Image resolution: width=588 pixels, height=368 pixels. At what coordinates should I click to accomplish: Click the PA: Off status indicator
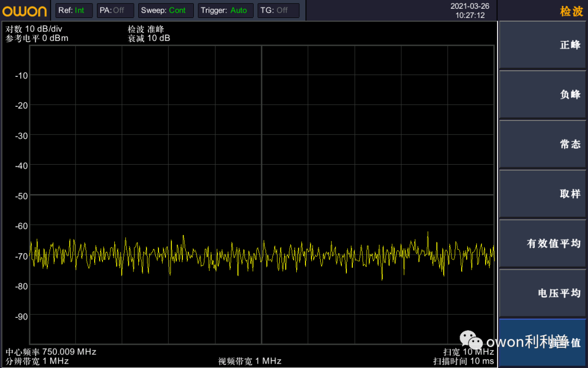pos(115,10)
